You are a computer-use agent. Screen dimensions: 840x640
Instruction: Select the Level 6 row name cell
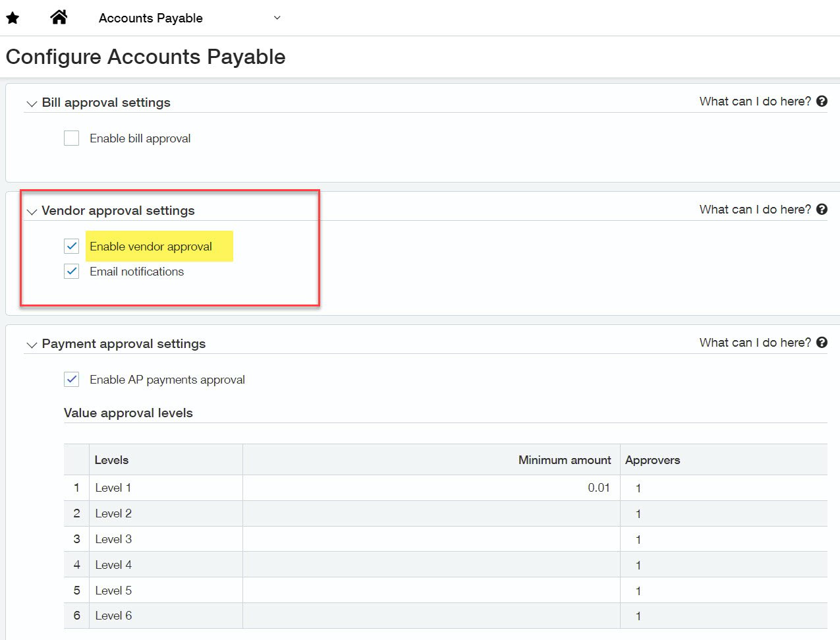(165, 616)
